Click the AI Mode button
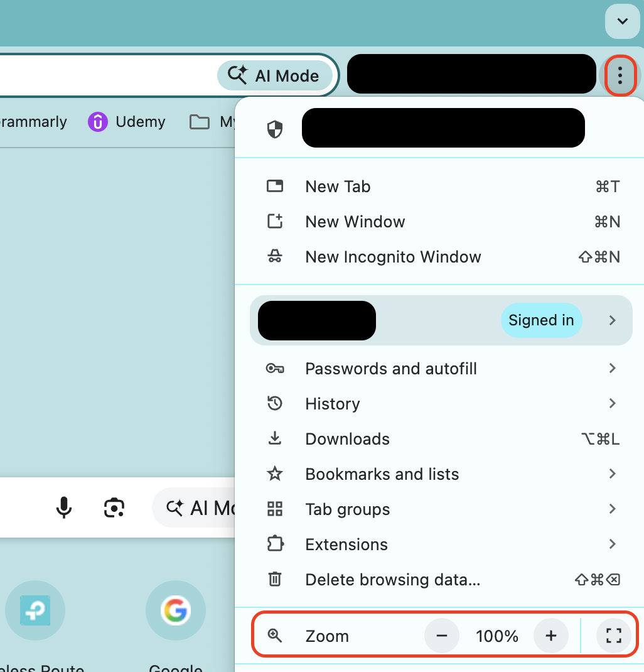The image size is (644, 672). coord(275,75)
